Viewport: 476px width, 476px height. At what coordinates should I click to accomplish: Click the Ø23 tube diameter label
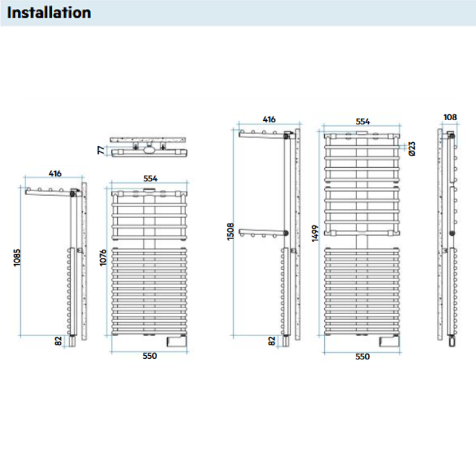click(412, 149)
